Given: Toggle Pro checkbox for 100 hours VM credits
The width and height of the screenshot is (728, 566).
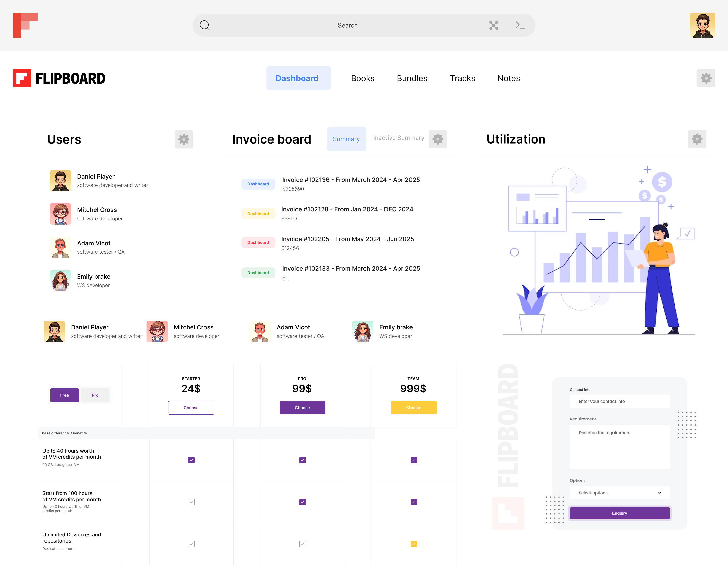Looking at the screenshot, I should click(302, 502).
